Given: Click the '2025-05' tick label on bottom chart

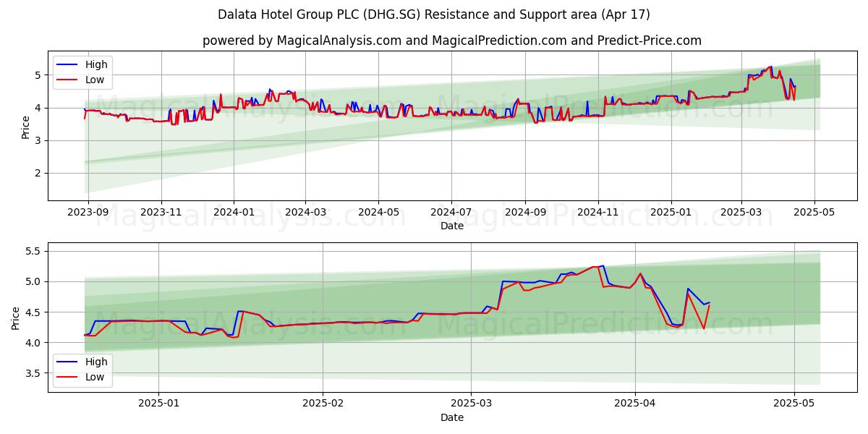Looking at the screenshot, I should tap(794, 403).
